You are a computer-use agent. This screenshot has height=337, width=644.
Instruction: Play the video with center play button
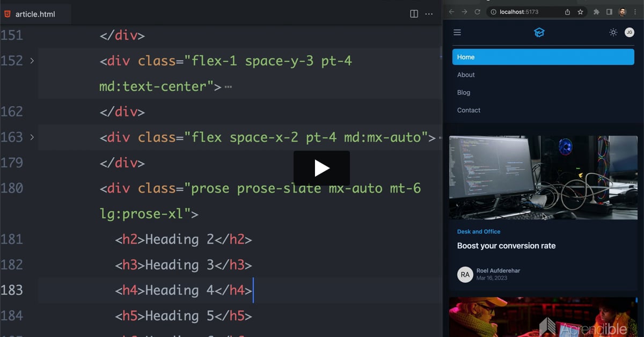pyautogui.click(x=321, y=168)
